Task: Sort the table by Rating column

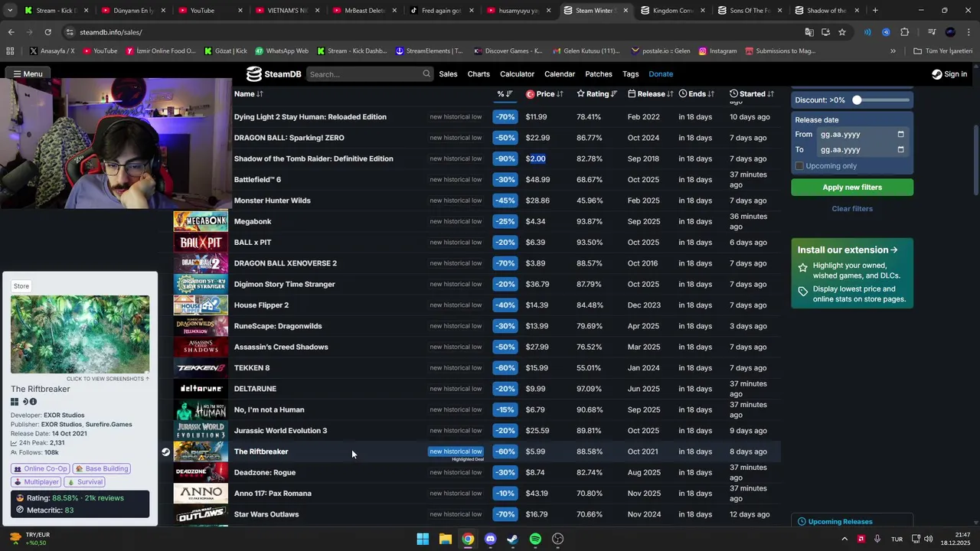Action: 596,94
